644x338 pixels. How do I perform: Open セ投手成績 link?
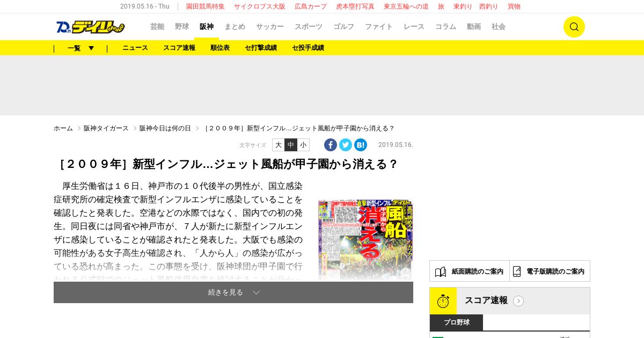[x=308, y=48]
